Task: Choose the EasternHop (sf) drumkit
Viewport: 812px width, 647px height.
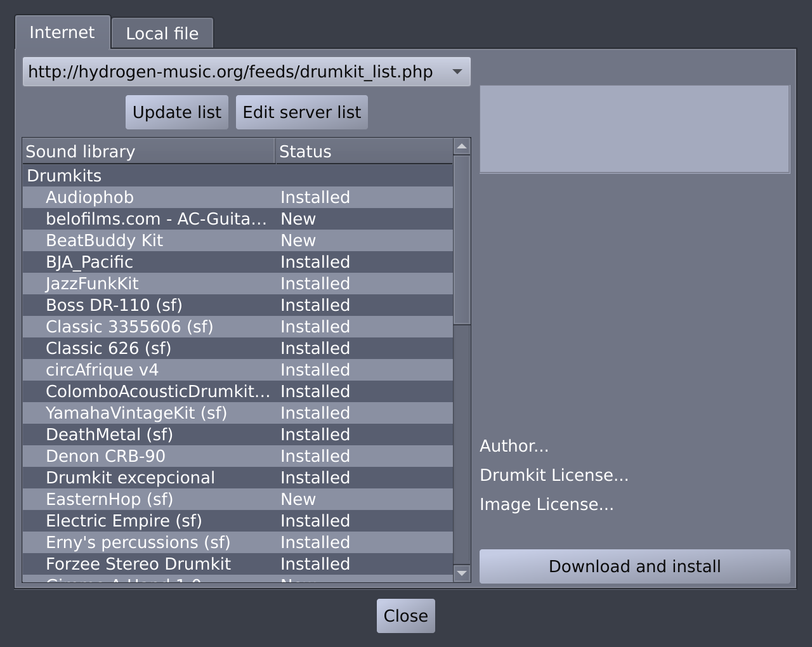Action: (x=109, y=499)
